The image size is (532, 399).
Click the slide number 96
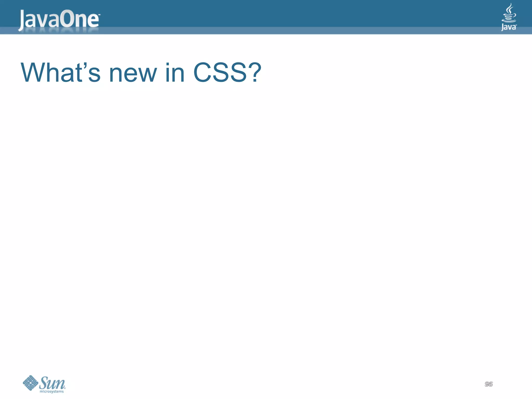point(489,384)
